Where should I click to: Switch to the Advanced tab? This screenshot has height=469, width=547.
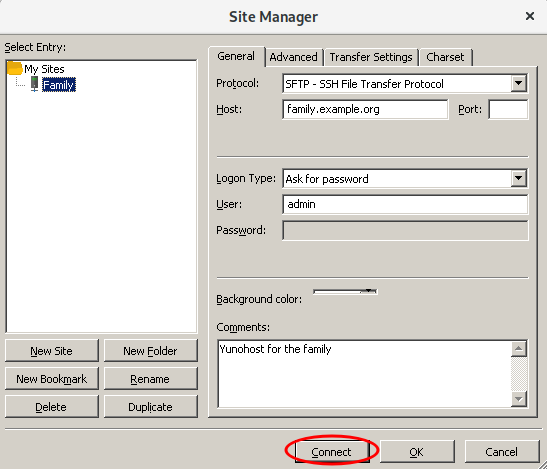click(293, 57)
